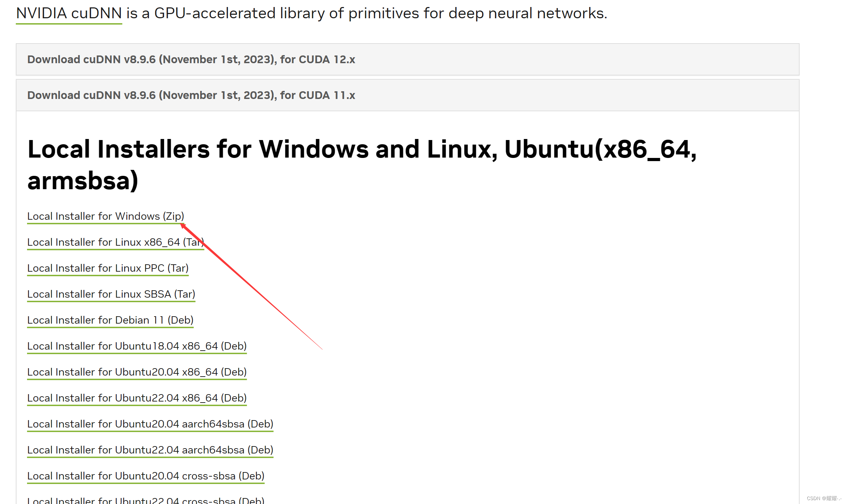Viewport: 847px width, 504px height.
Task: Open Ubuntu22.04 x86_64 Deb installer link
Action: click(x=137, y=398)
